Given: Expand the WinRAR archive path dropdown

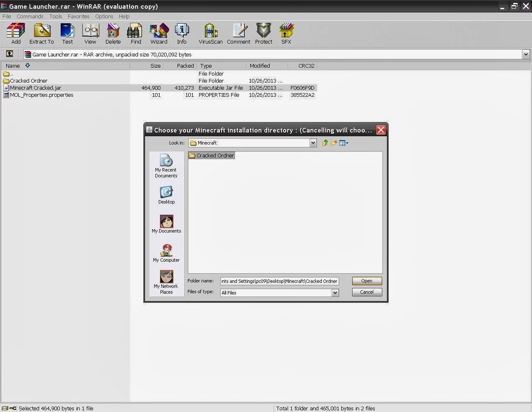Looking at the screenshot, I should [x=526, y=54].
